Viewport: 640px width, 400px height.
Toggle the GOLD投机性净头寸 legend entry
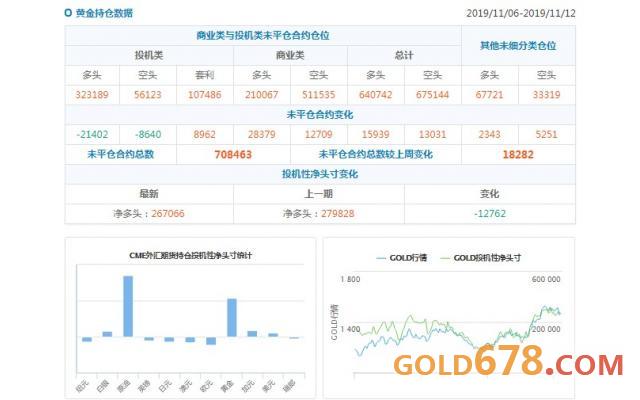click(x=480, y=258)
